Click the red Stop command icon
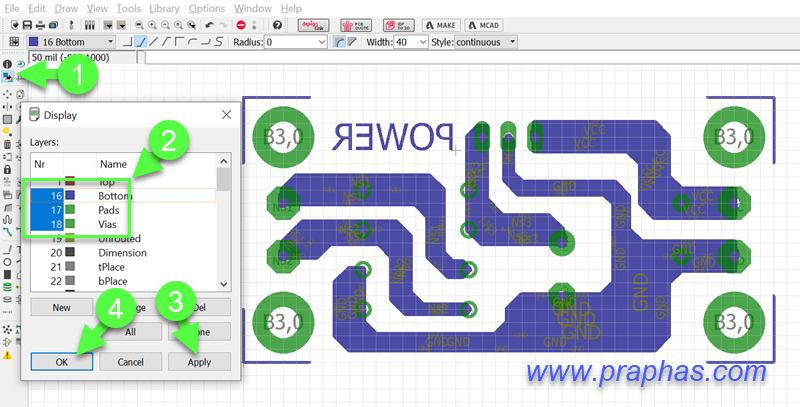The height and width of the screenshot is (407, 800). point(241,25)
